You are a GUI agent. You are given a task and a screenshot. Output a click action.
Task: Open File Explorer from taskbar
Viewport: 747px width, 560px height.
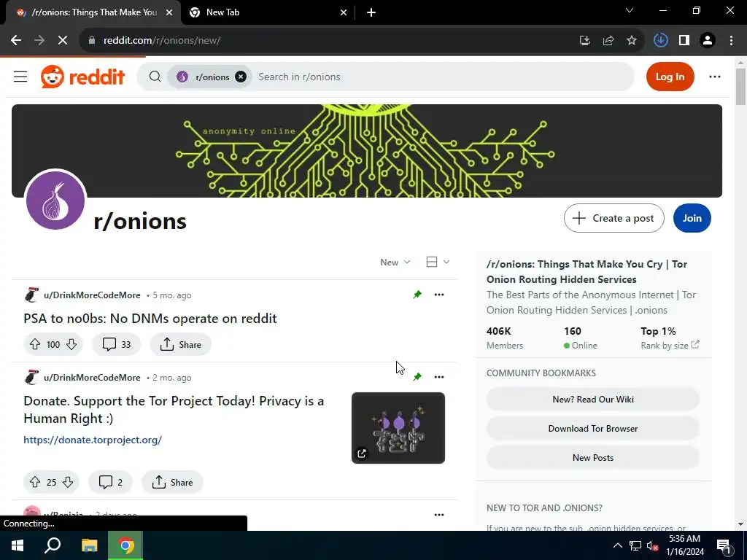(x=89, y=545)
